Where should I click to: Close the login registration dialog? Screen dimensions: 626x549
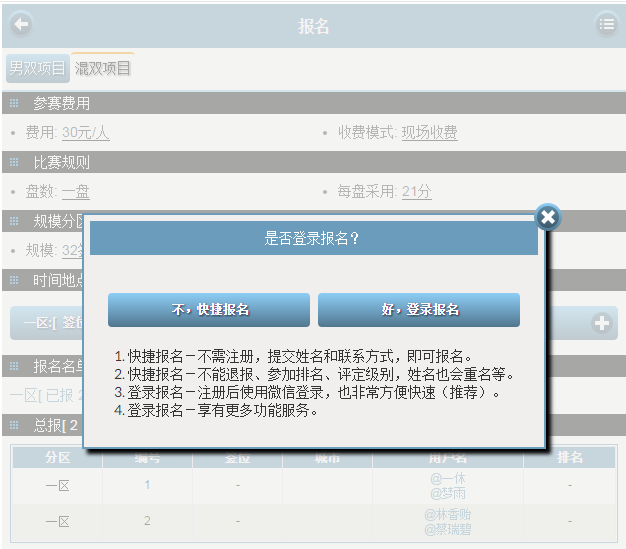[x=547, y=217]
